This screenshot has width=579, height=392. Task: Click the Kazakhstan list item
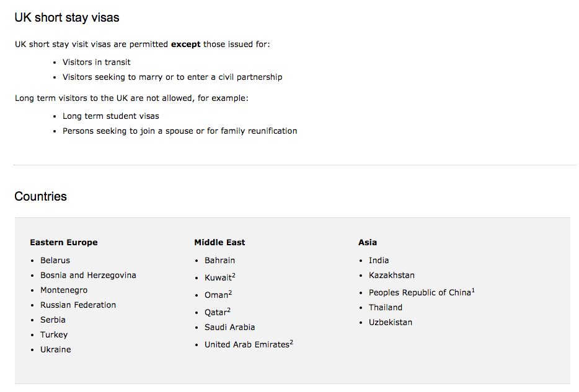392,275
